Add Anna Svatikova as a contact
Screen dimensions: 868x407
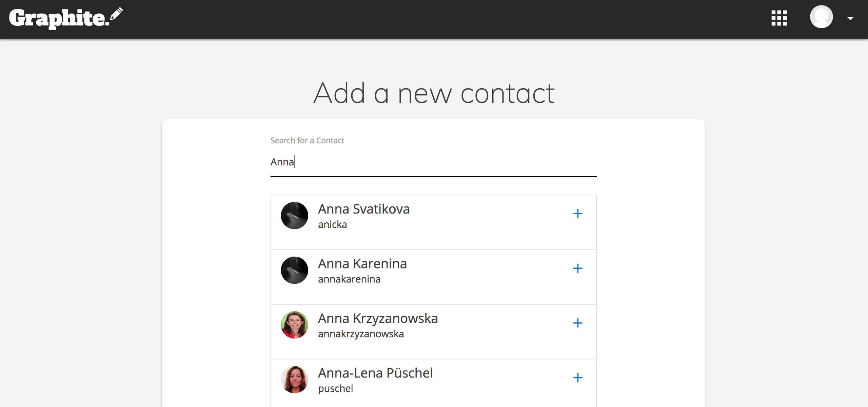[x=577, y=214]
